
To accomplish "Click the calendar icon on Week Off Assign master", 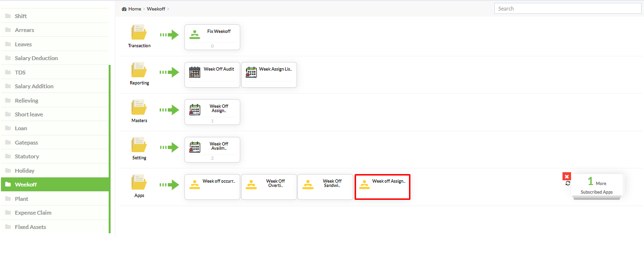I will click(x=194, y=110).
